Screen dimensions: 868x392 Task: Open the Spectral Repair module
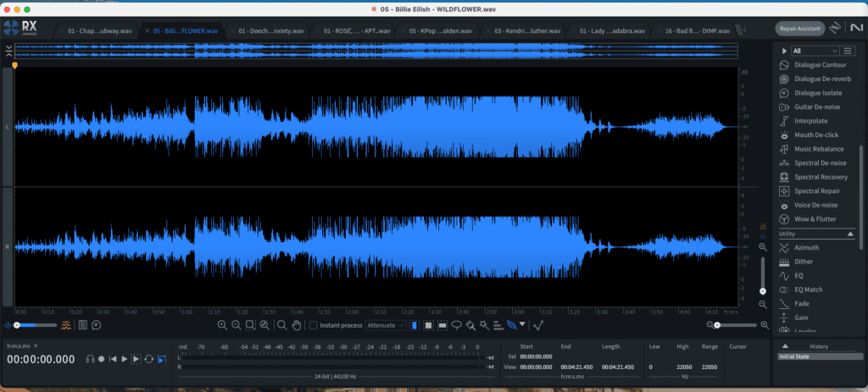(810, 190)
